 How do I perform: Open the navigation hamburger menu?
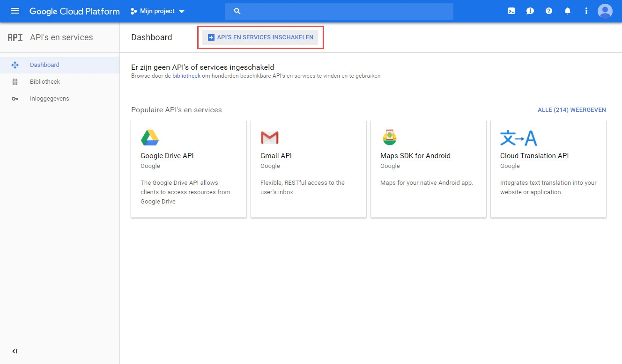[x=15, y=11]
